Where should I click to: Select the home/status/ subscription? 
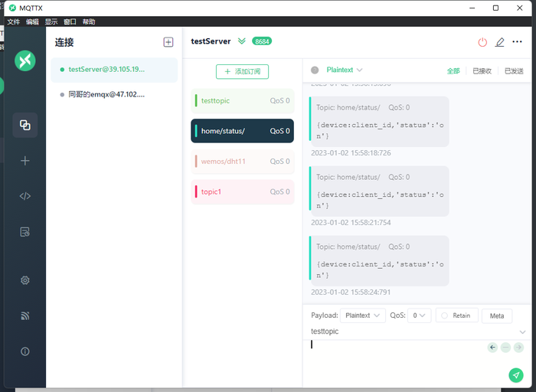[243, 131]
